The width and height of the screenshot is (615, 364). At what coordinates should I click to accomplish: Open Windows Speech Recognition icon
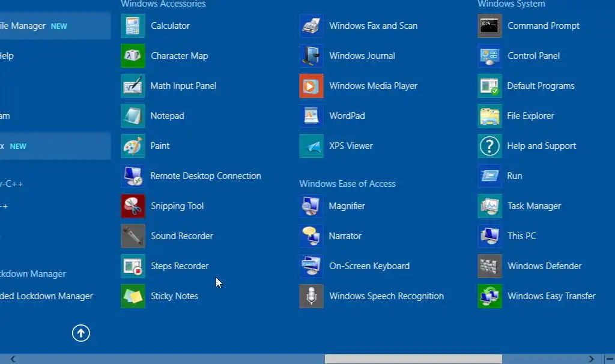312,296
